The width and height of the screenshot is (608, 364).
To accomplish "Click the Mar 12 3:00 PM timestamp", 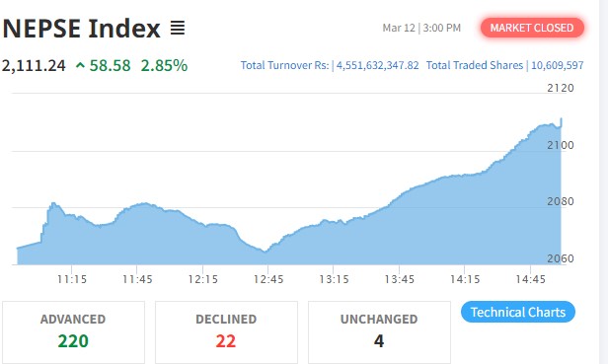I will (421, 28).
